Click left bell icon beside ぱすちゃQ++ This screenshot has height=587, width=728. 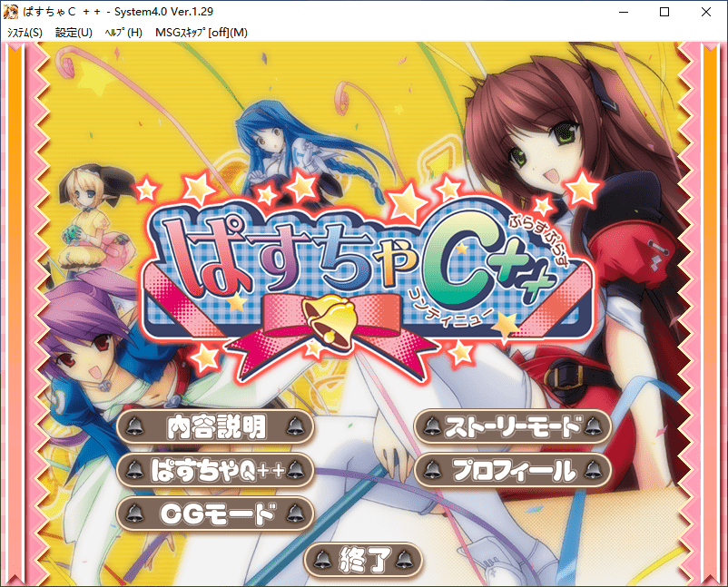136,469
